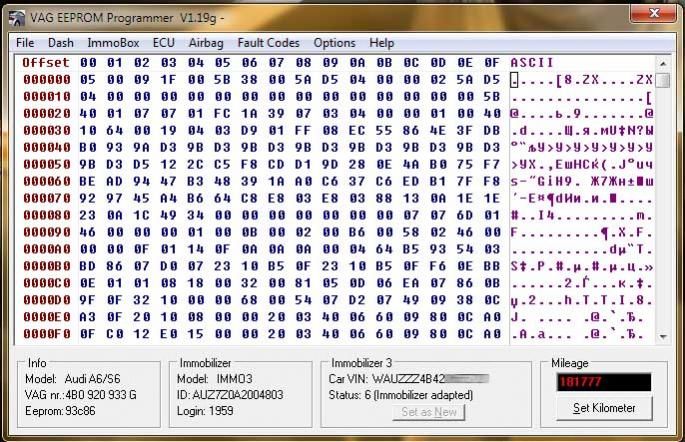Select offset row 000030
685x442 pixels.
(x=47, y=131)
